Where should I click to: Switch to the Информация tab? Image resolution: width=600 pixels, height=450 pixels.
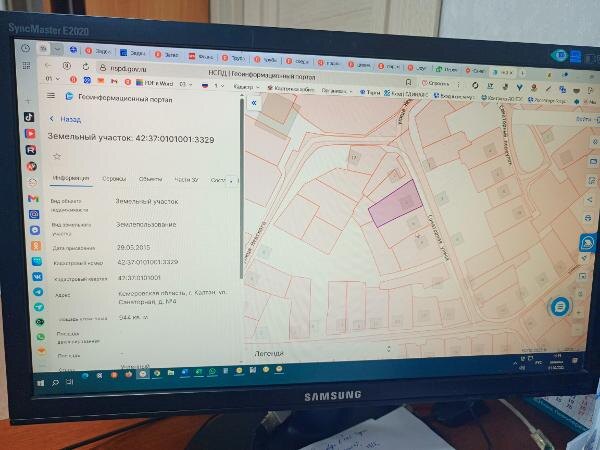pos(71,179)
